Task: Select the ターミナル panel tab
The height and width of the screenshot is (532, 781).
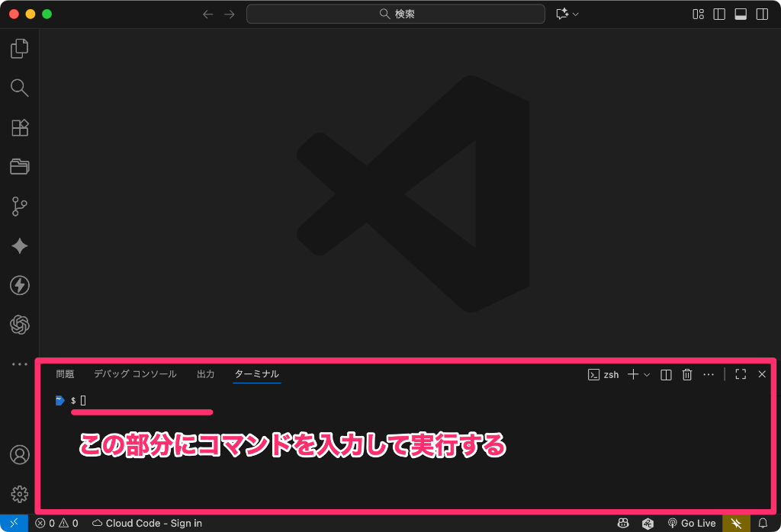Action: (257, 374)
